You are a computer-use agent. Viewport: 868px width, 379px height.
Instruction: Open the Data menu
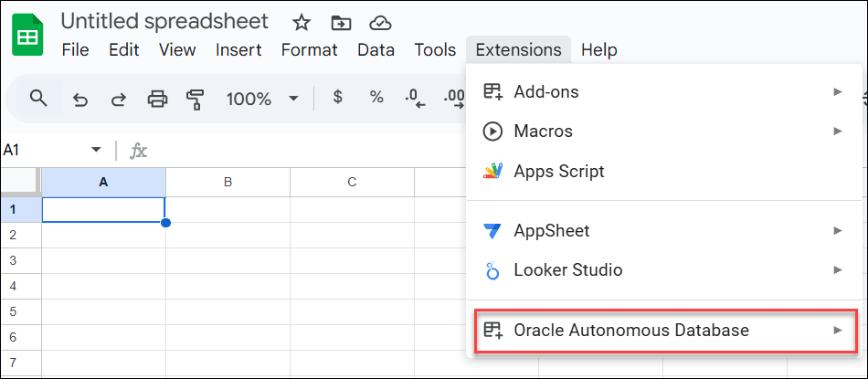click(x=376, y=50)
